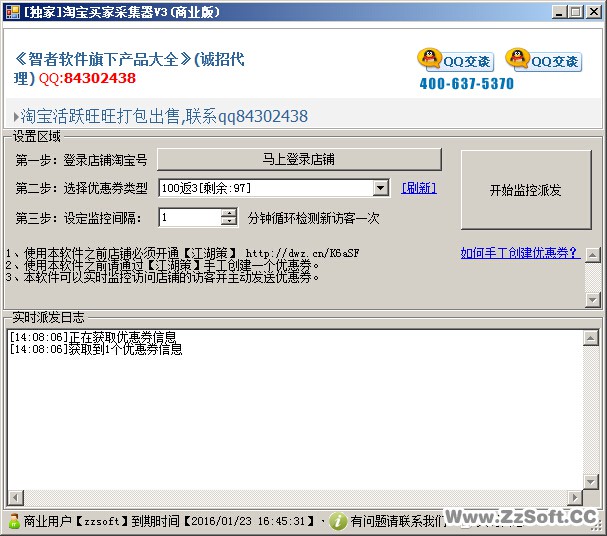Screen dimensions: 607x536
Task: Click the [刷新] refresh link
Action: (419, 188)
